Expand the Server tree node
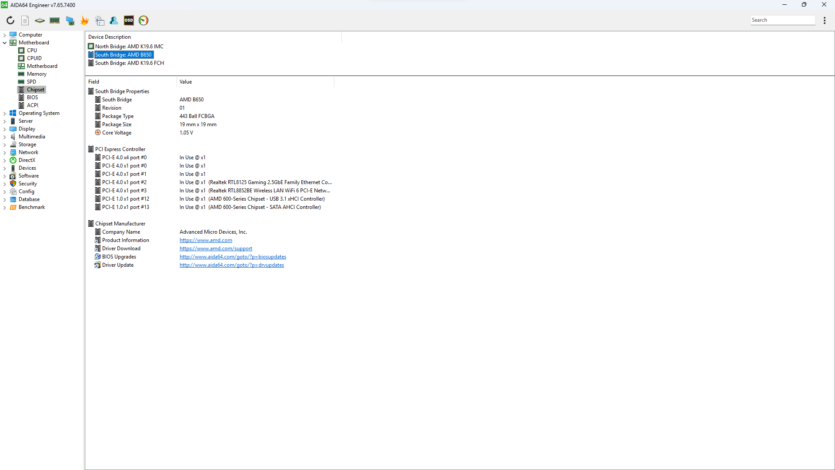835x470 pixels. (x=5, y=121)
